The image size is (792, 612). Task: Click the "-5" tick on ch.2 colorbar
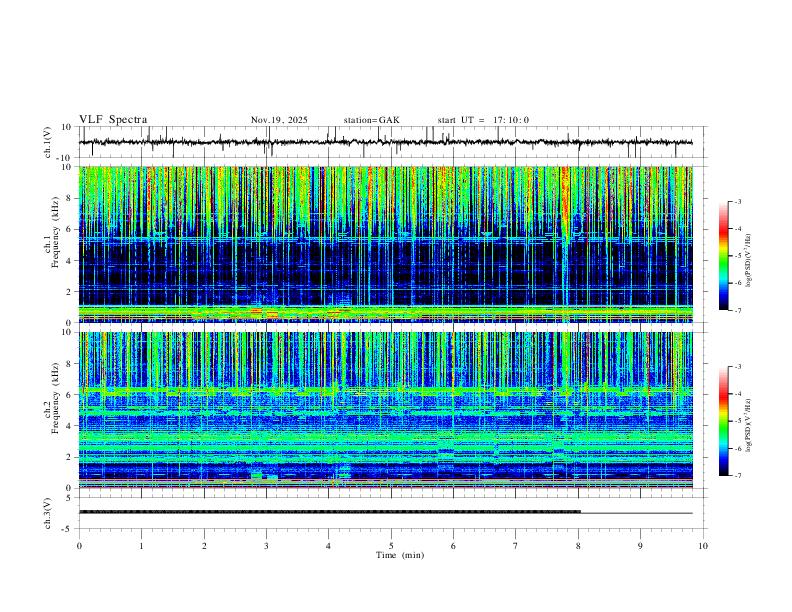pos(738,421)
